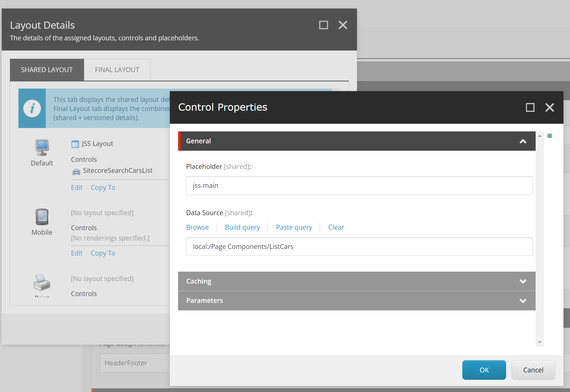
Task: Click the Mobile device icon
Action: tap(42, 217)
